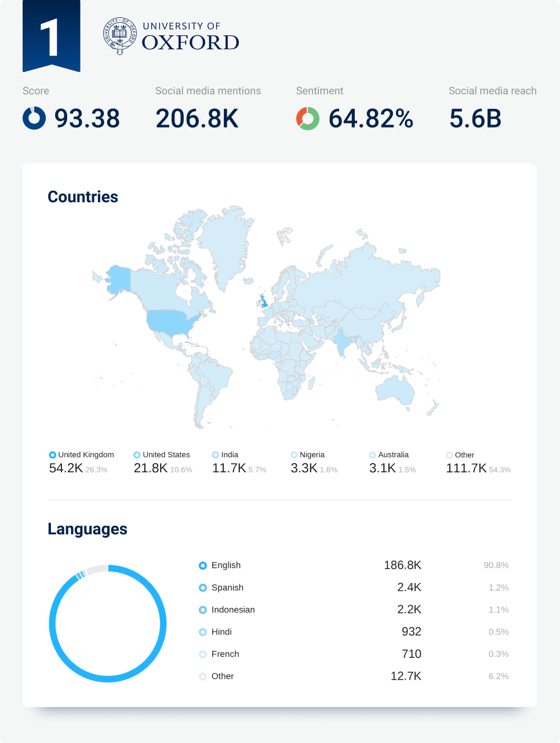Click the 111.7K Other countries count

(x=466, y=468)
